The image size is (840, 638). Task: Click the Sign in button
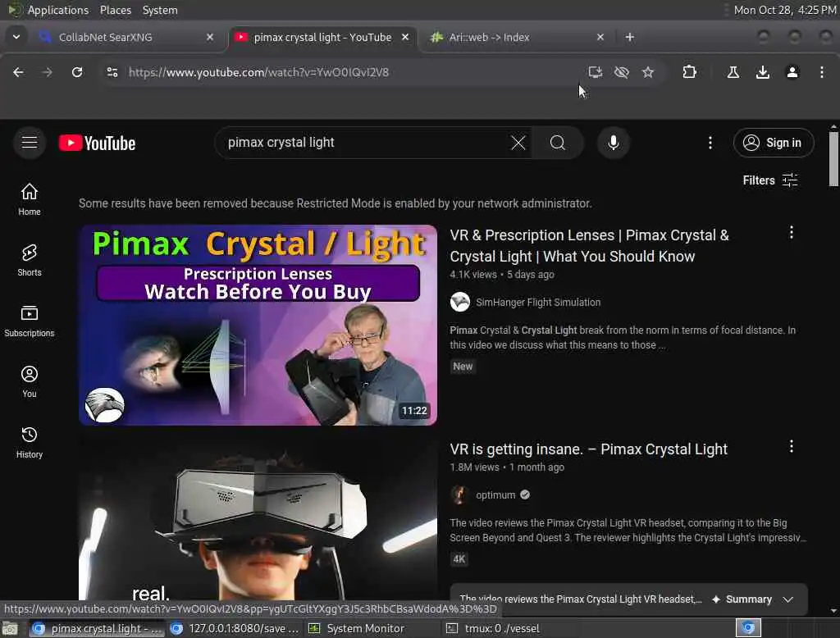coord(774,143)
